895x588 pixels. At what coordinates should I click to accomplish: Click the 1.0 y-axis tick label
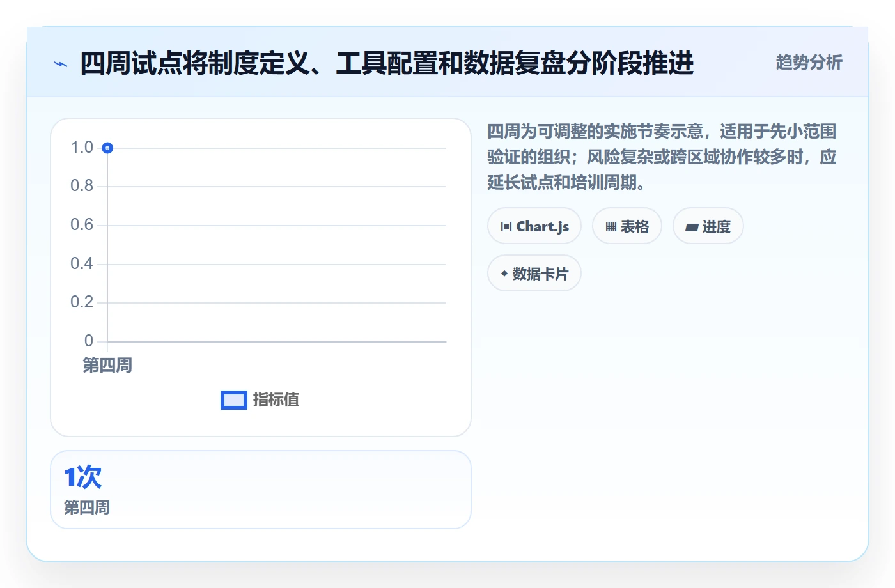click(82, 148)
